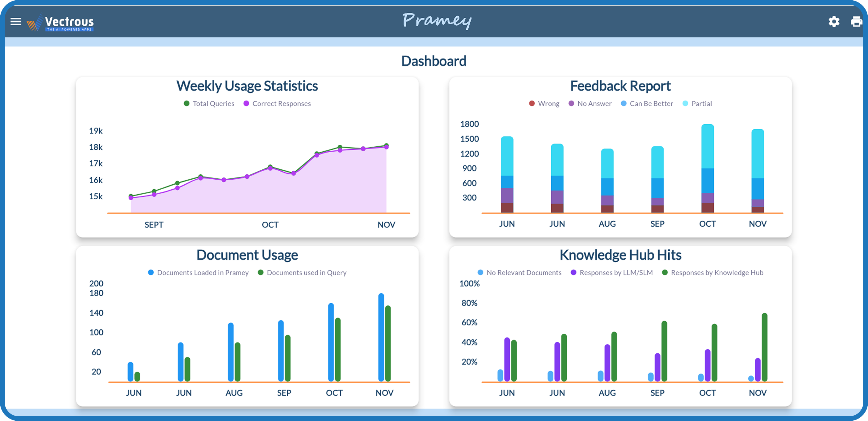Viewport: 868px width, 421px height.
Task: Click the last data point on Weekly Usage line
Action: (386, 146)
